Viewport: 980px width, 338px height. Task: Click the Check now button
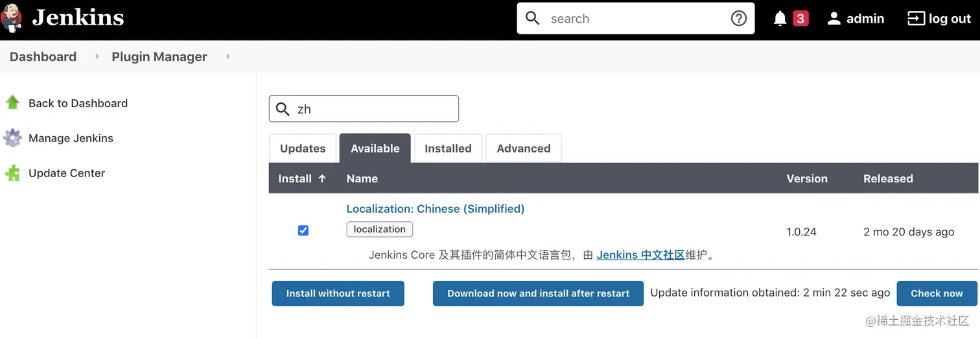pos(937,293)
